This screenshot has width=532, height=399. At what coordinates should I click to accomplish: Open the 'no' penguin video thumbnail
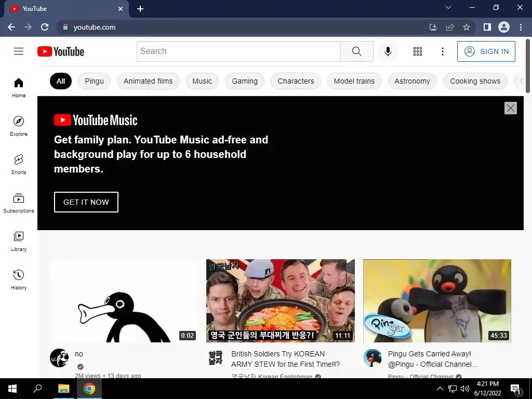coord(124,301)
